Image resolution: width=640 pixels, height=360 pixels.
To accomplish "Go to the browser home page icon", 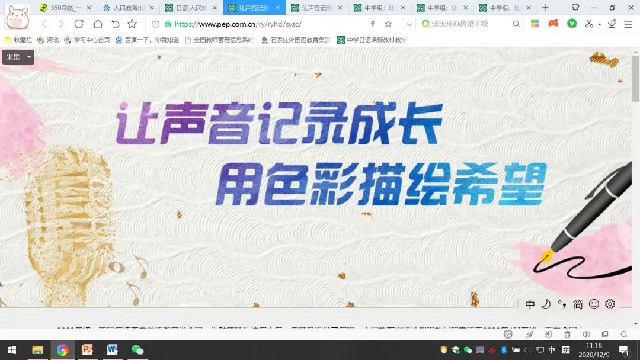I will [98, 24].
